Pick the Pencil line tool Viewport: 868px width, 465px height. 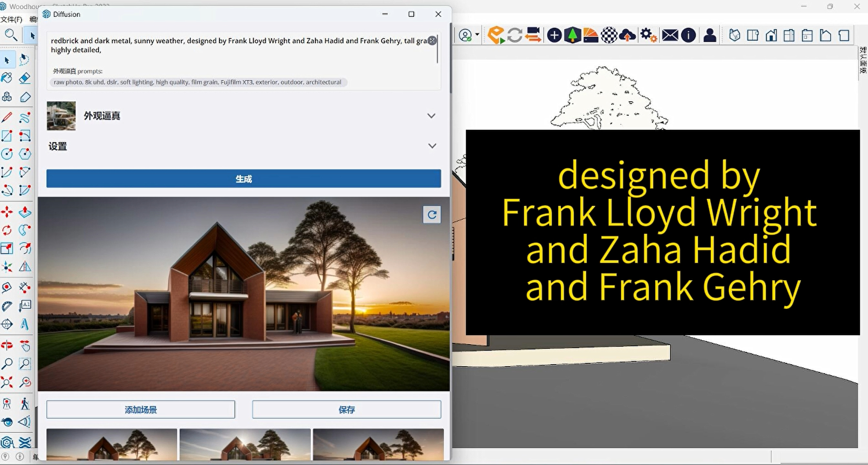click(x=7, y=117)
